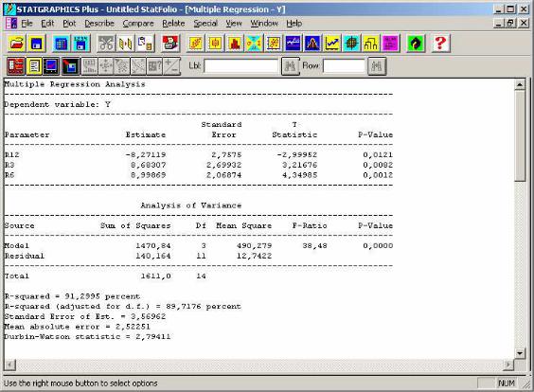Click the 'Multiple Regression Analysis' heading

75,84
